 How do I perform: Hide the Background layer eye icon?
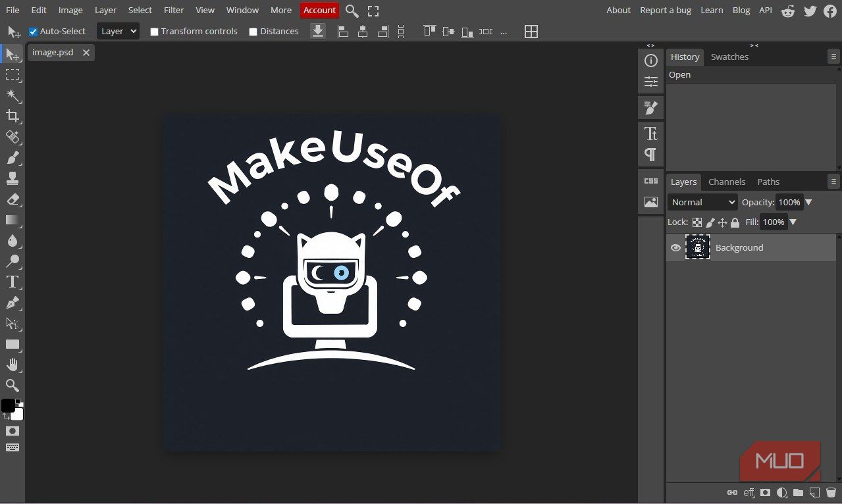coord(675,248)
